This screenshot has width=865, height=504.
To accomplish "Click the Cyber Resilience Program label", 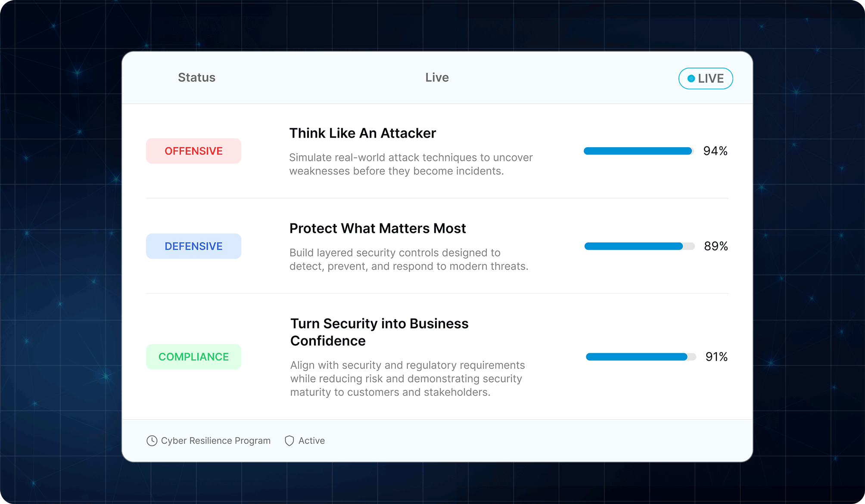I will coord(216,441).
